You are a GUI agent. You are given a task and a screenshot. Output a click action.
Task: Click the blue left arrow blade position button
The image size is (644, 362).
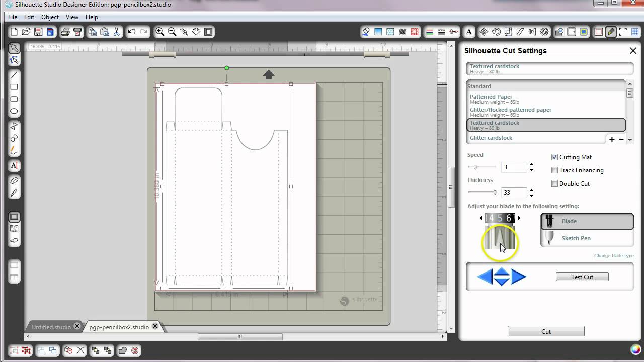[x=485, y=277]
